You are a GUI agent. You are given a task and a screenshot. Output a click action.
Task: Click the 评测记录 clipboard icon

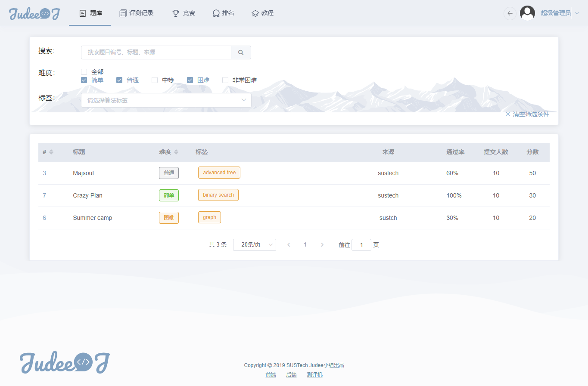point(123,13)
